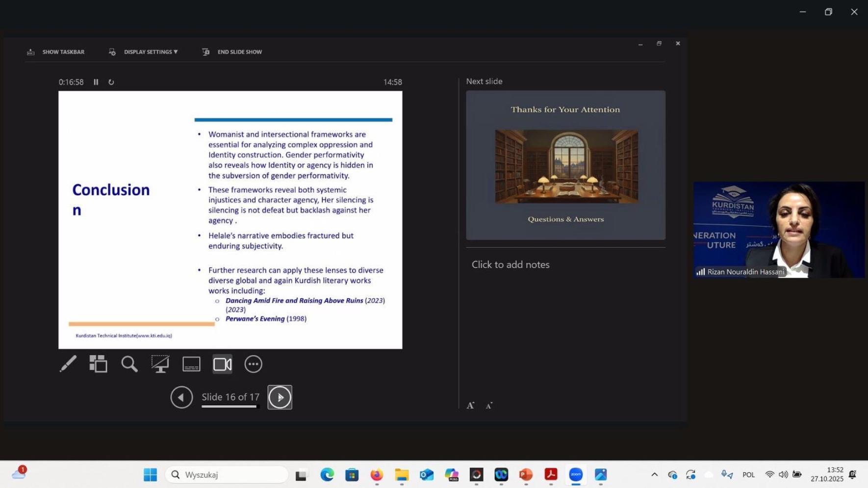Click the next slide preview thumbnail
The height and width of the screenshot is (488, 868).
pyautogui.click(x=565, y=165)
